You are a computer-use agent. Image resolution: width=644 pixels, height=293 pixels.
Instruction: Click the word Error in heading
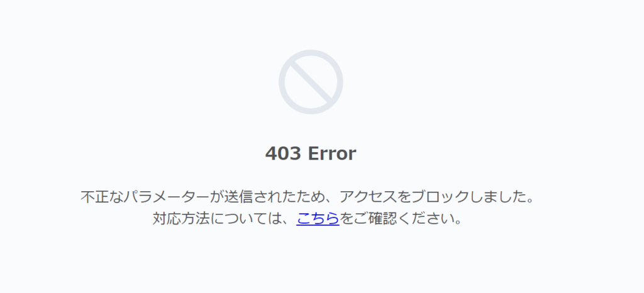(x=332, y=153)
